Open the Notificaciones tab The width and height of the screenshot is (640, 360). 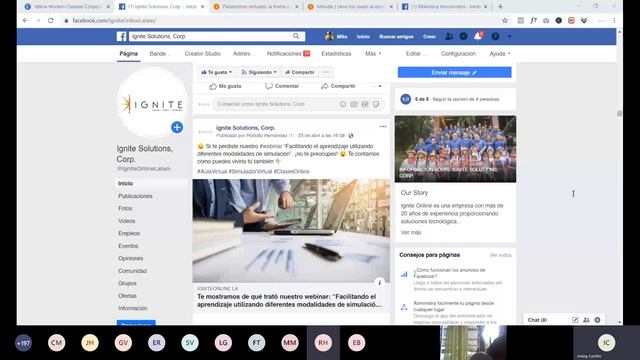(288, 53)
